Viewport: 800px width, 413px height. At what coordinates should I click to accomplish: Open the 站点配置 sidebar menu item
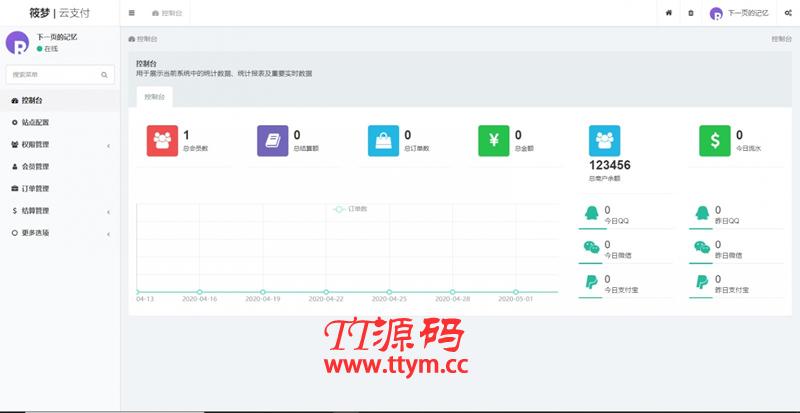(60, 123)
